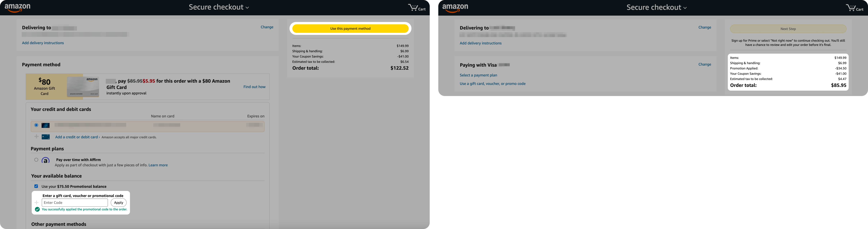Click Use a gift card, voucher, or promo code
This screenshot has height=229, width=868.
point(492,84)
